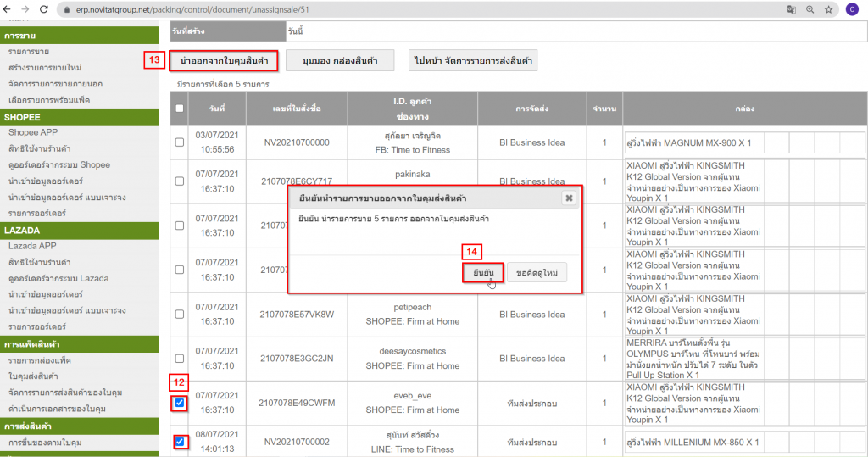Click the มุมมอง กล่องสินค้า button

[339, 61]
